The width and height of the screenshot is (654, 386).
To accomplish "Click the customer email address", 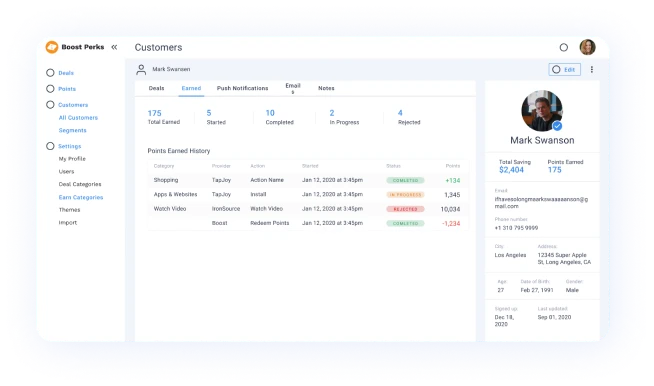I will click(541, 203).
